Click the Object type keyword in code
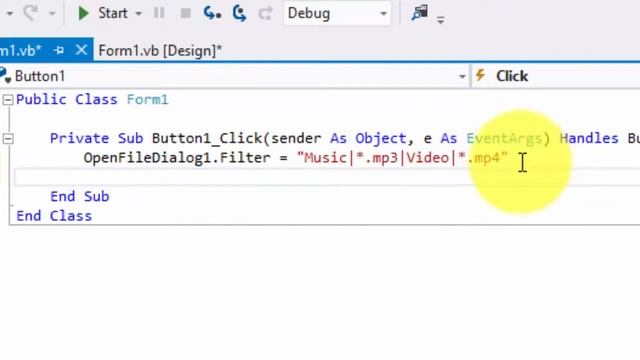Screen dimensions: 640x360 [x=381, y=139]
